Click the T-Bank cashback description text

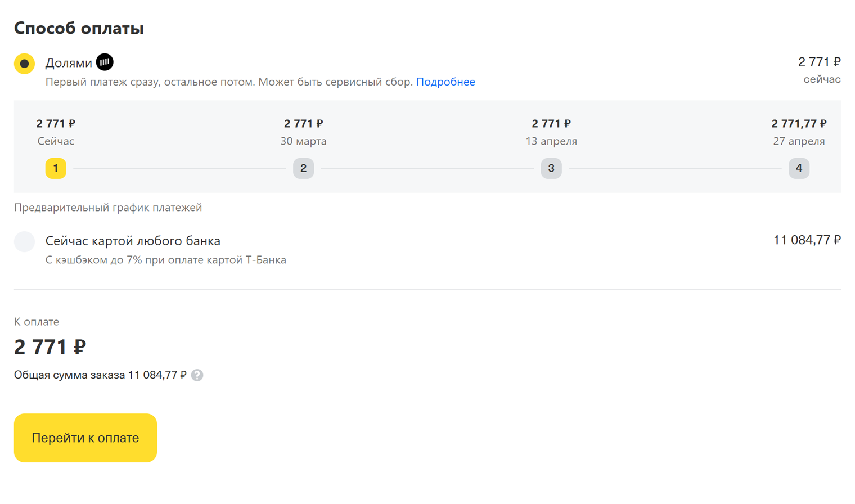[165, 260]
